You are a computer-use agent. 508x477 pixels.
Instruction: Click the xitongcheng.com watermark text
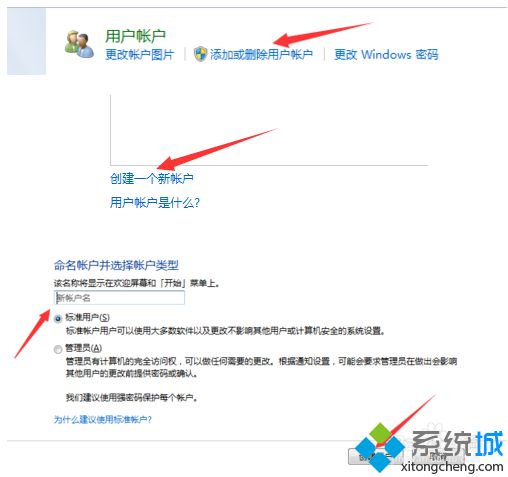[452, 467]
